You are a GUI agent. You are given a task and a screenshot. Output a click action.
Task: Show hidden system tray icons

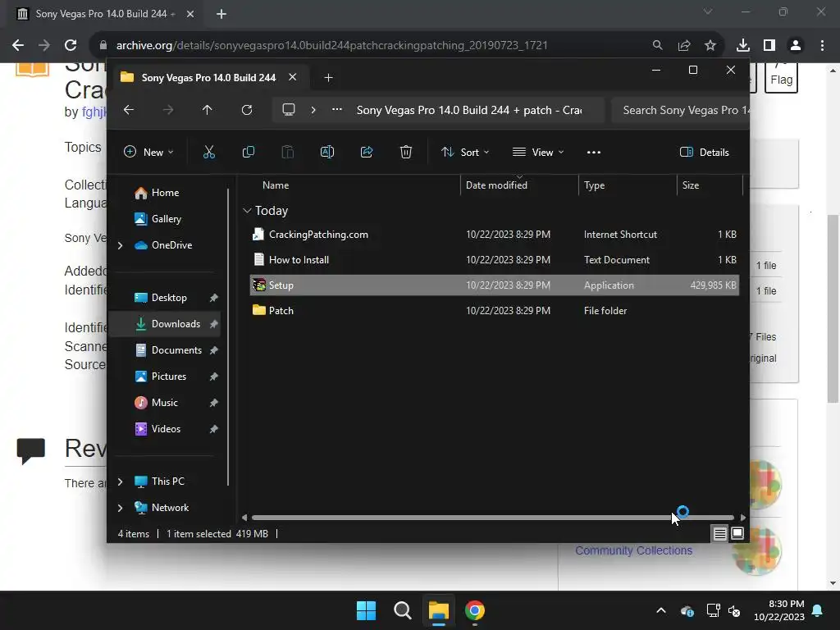661,610
